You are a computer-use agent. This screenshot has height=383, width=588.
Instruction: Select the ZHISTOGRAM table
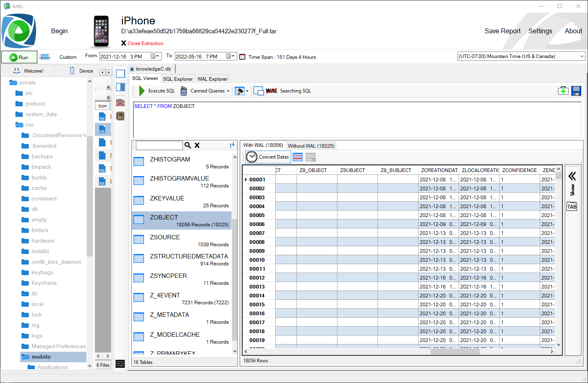point(182,162)
